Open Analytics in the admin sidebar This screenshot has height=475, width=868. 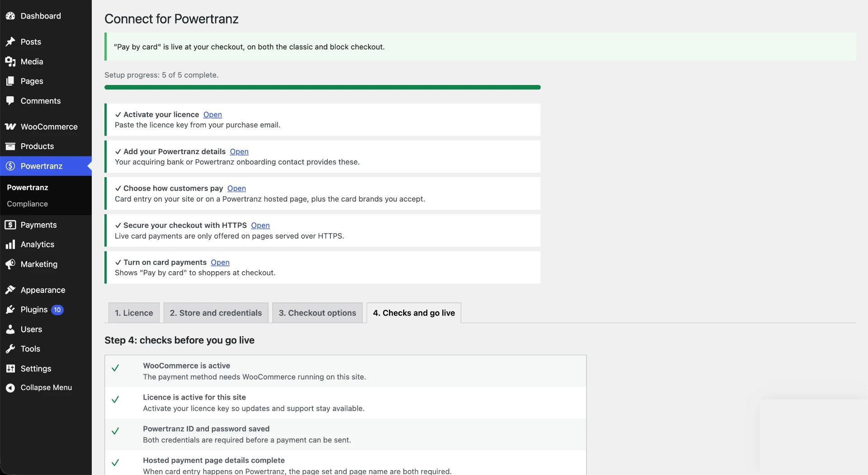coord(46,245)
